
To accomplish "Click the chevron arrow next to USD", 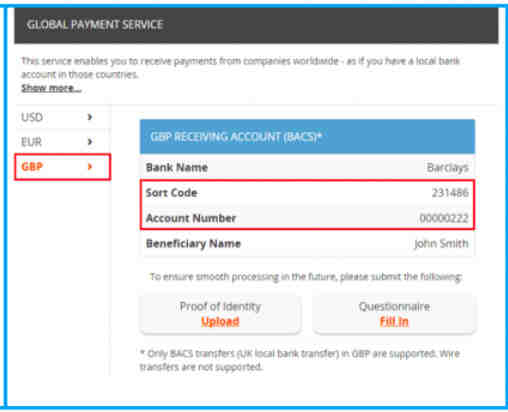I will tap(90, 117).
